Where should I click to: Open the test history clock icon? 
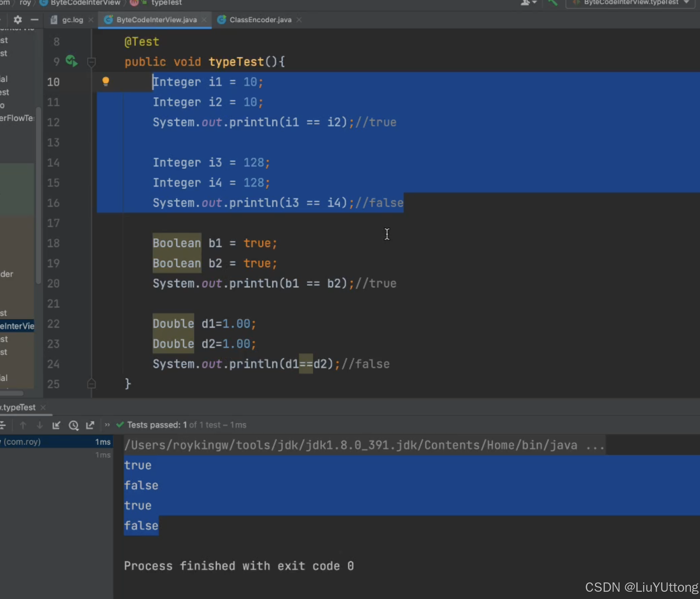pos(73,425)
